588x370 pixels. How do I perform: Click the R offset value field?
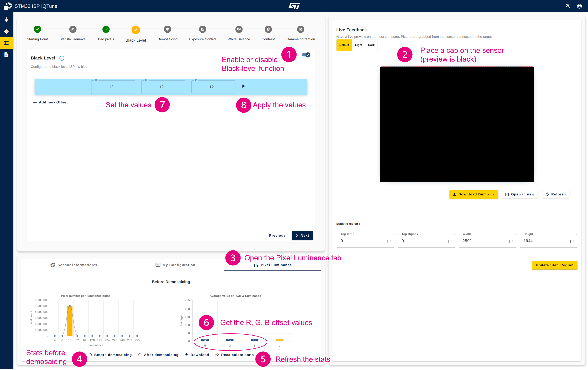pos(113,87)
